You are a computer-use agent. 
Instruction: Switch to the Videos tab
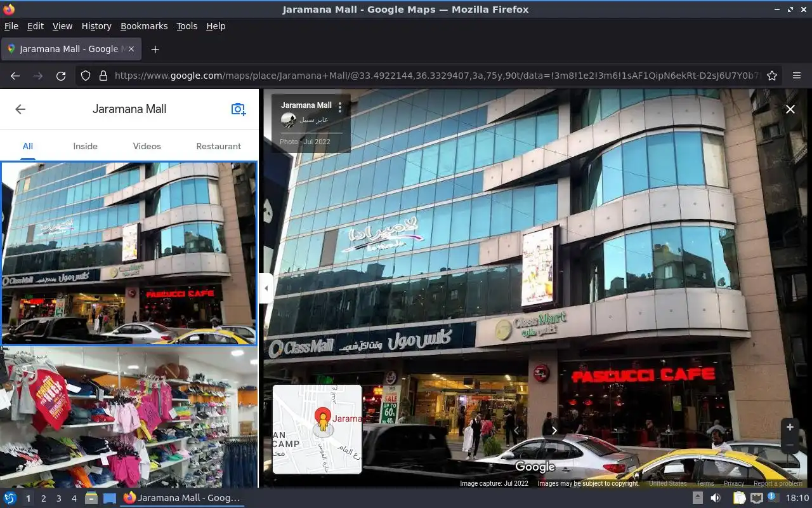147,146
